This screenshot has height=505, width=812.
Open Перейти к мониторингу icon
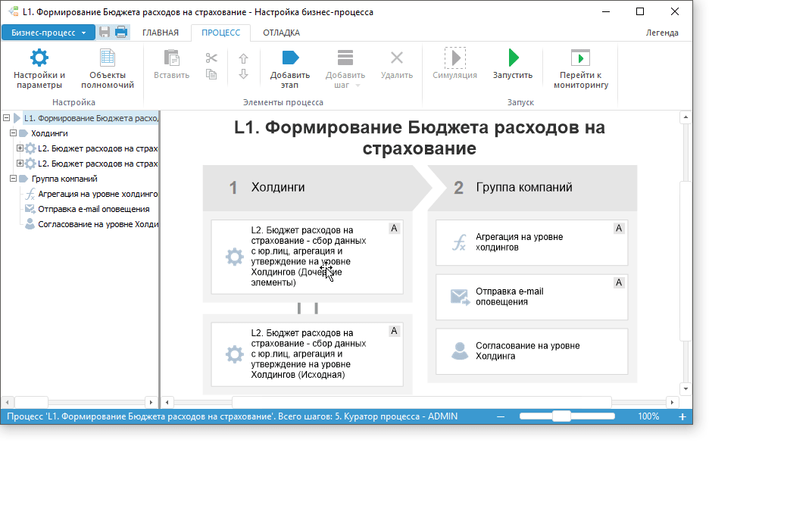(x=580, y=58)
